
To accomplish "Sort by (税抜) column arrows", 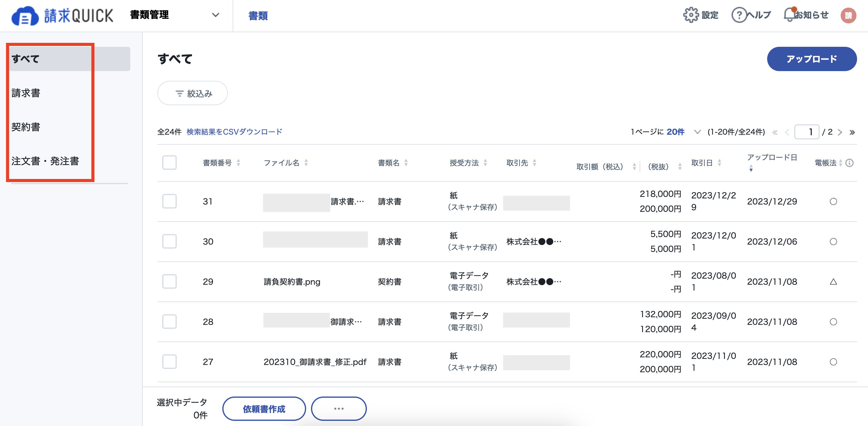I will (680, 167).
